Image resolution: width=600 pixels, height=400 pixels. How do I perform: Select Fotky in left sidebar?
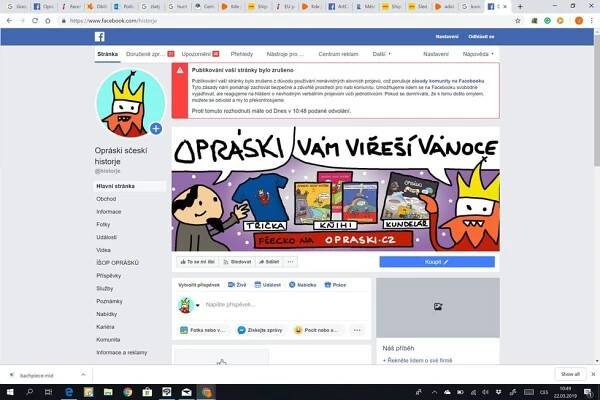(104, 223)
